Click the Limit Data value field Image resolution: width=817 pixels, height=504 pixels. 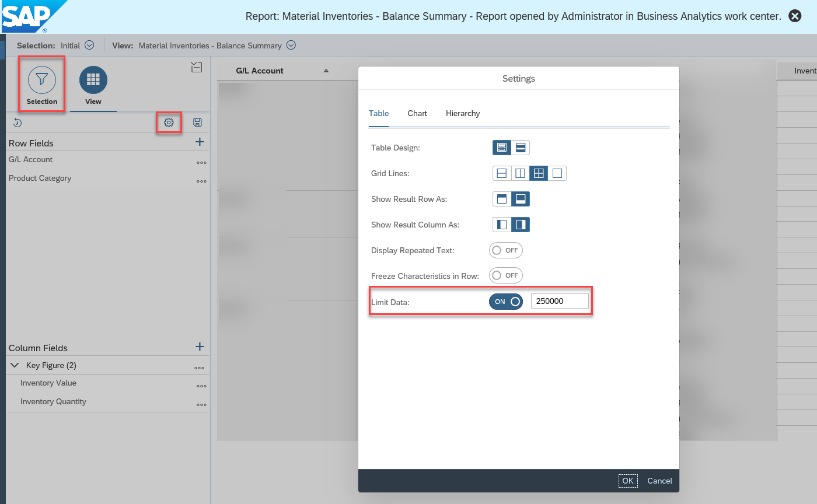click(x=560, y=302)
